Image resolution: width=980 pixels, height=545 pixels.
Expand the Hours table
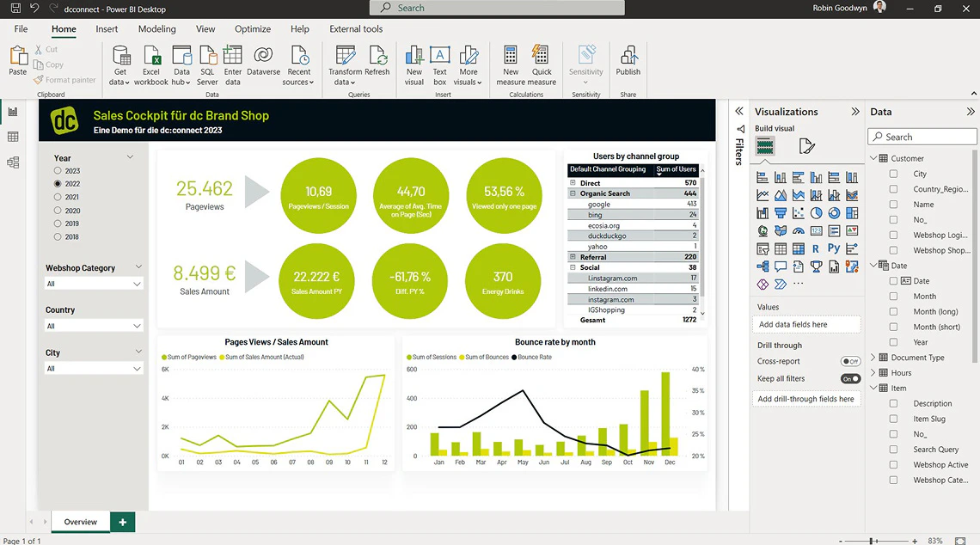coord(873,372)
